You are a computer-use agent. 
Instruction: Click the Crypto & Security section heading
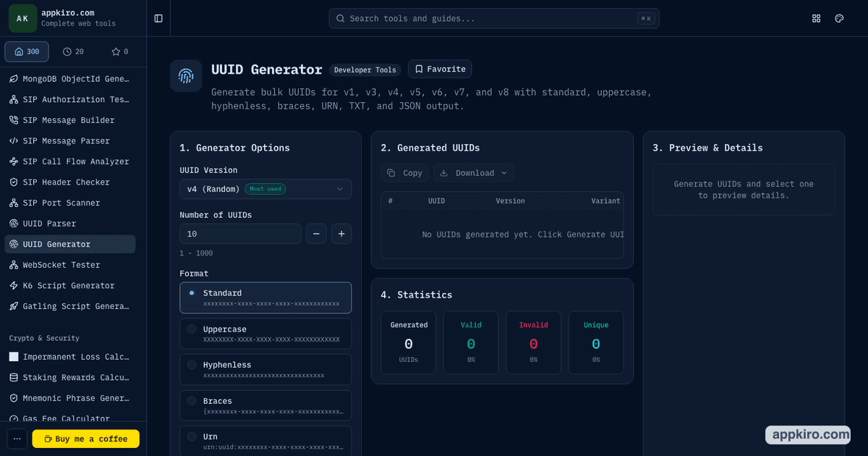44,338
